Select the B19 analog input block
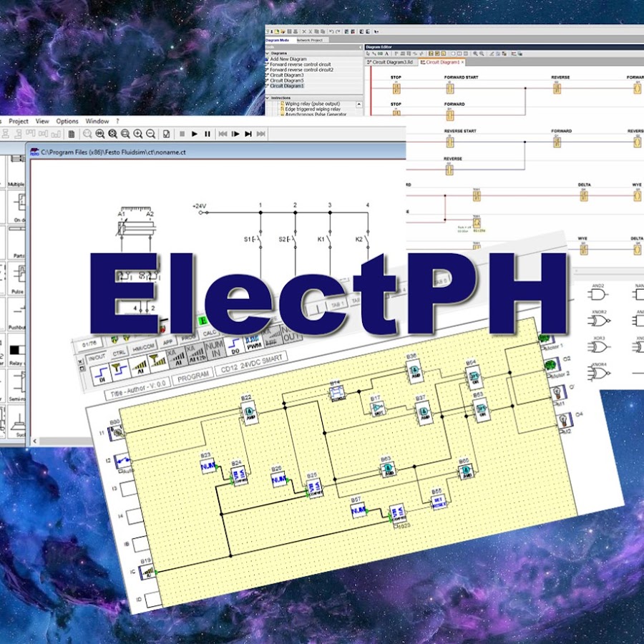 (x=147, y=572)
